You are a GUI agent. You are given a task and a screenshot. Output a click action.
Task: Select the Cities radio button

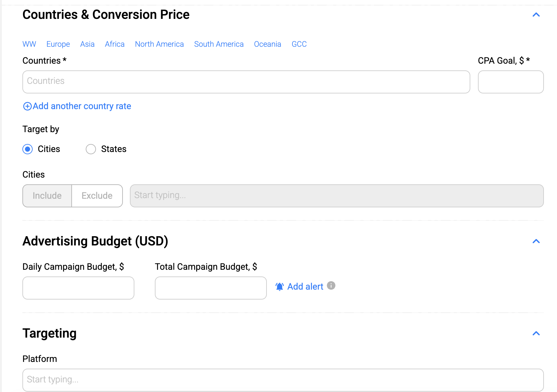click(28, 149)
